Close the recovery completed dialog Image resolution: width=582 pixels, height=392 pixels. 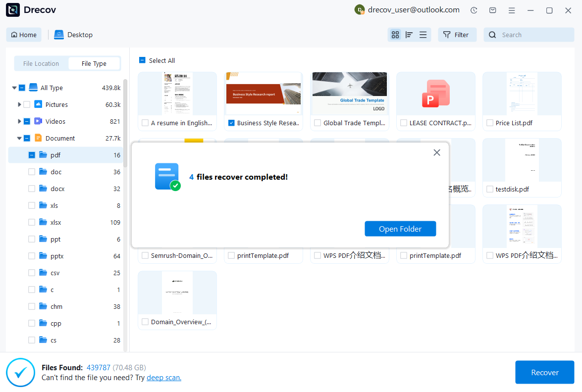coord(437,152)
